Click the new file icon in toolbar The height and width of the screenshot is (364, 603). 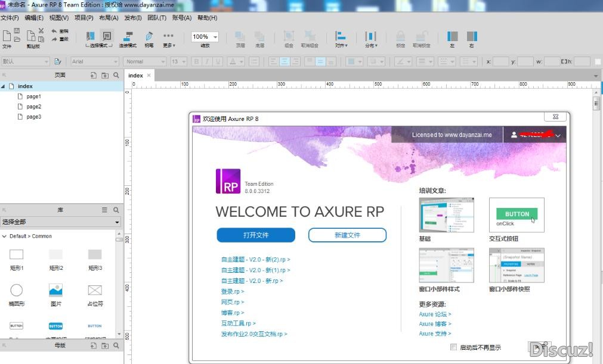click(x=7, y=35)
